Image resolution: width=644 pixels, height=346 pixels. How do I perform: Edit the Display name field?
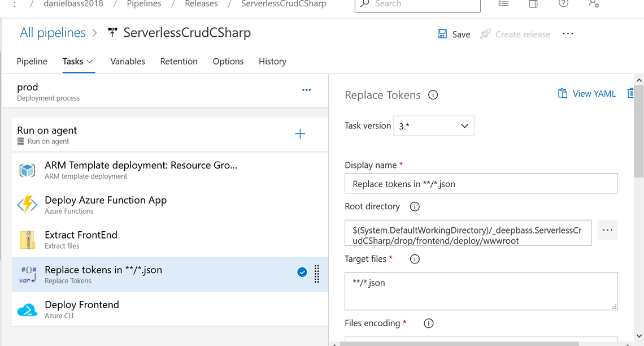(x=481, y=183)
